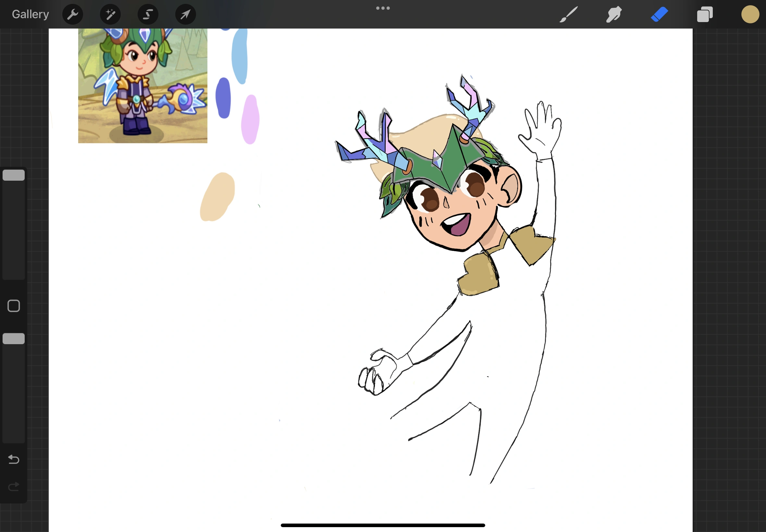The width and height of the screenshot is (766, 532).
Task: Tap the three-dot canvas options indicator
Action: tap(382, 8)
